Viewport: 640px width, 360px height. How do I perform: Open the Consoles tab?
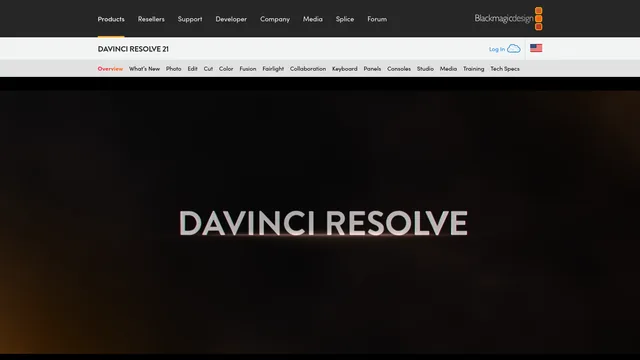click(399, 69)
